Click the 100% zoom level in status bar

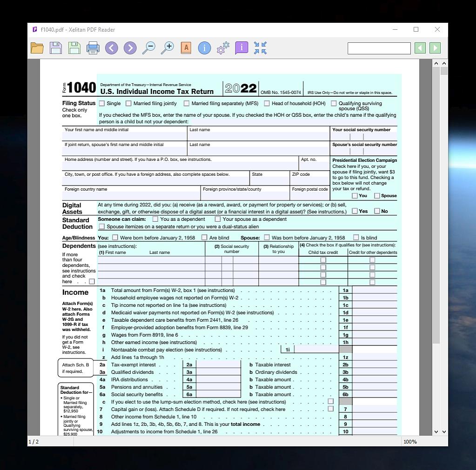pyautogui.click(x=410, y=442)
